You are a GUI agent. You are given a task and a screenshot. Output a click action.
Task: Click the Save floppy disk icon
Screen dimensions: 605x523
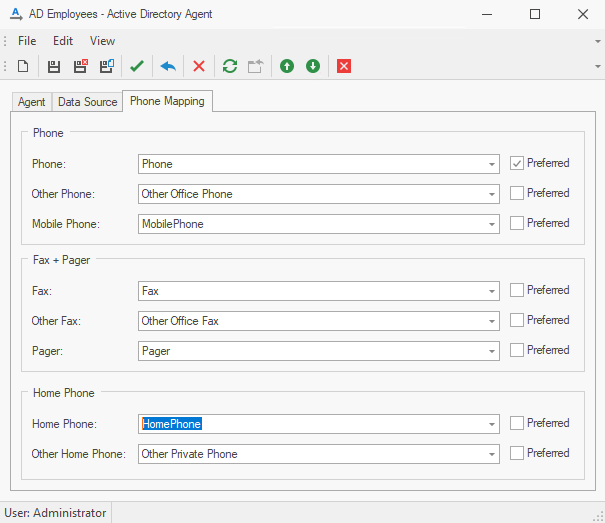(x=54, y=66)
